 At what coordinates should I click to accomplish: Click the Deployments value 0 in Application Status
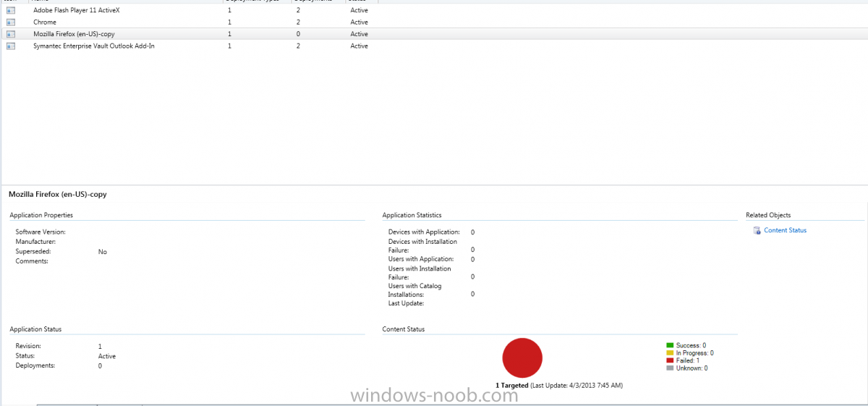click(x=100, y=366)
